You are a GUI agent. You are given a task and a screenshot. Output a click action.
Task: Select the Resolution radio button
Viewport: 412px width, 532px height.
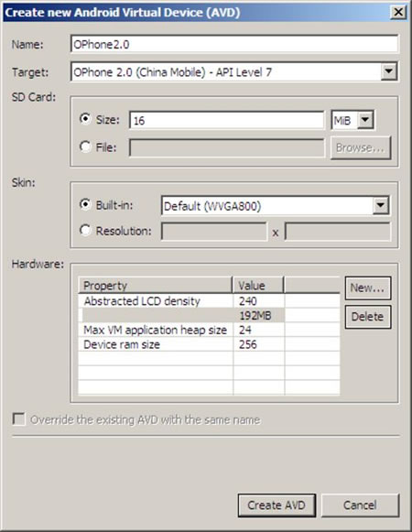[85, 230]
